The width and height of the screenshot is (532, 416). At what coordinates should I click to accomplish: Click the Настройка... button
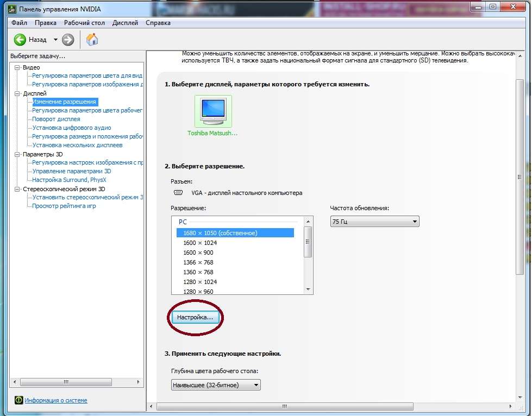click(x=195, y=317)
